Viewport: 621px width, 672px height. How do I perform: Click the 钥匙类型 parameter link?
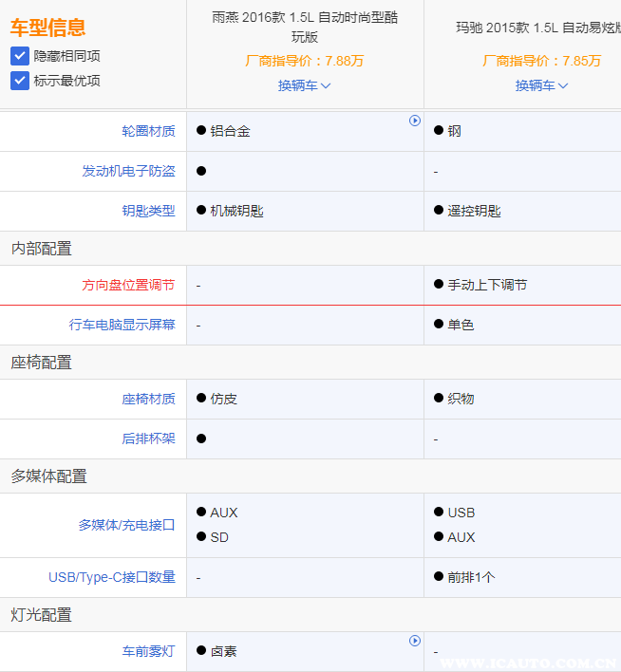(148, 211)
